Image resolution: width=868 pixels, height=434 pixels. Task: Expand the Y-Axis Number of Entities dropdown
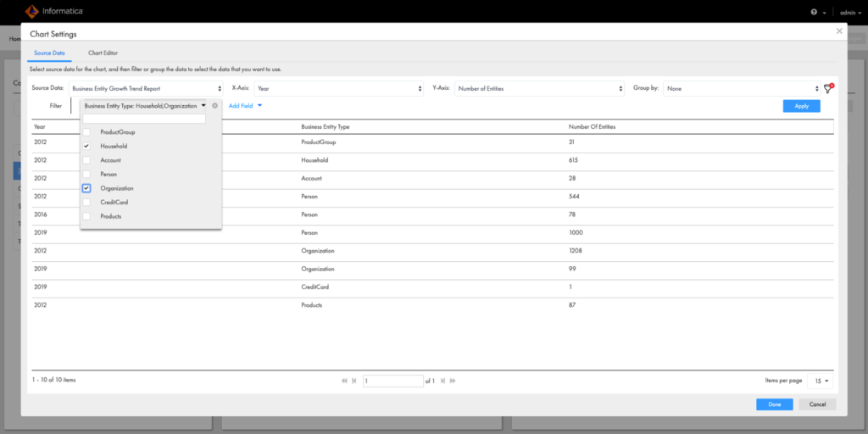coord(540,88)
